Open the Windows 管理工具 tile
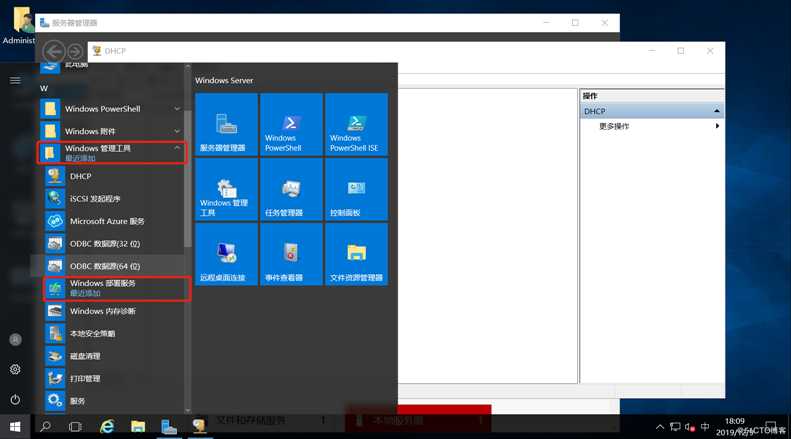This screenshot has height=439, width=791. [226, 190]
